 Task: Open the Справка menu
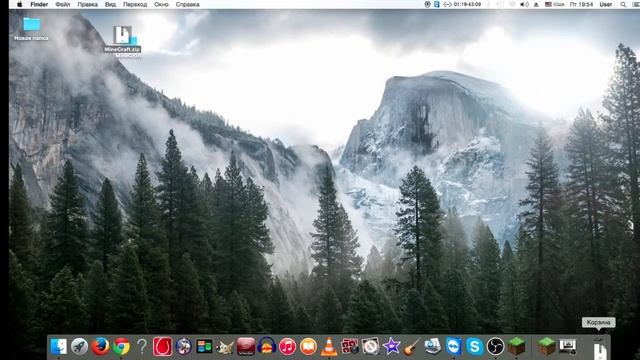(187, 4)
